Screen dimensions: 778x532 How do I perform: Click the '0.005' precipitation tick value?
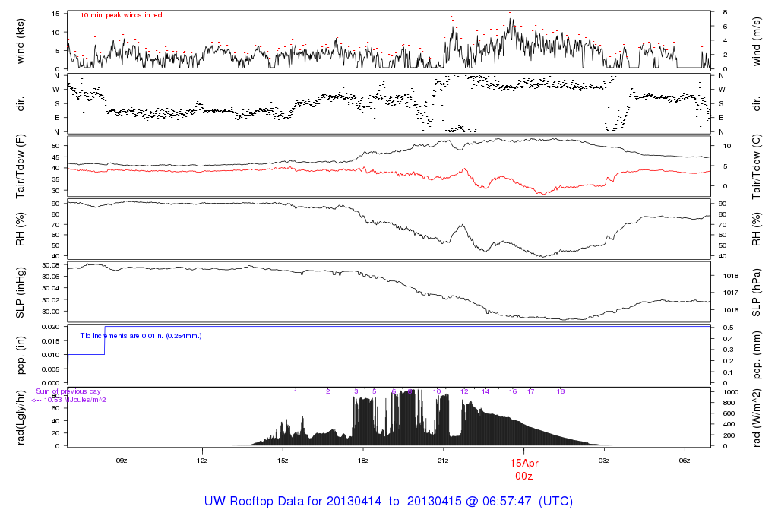click(51, 369)
